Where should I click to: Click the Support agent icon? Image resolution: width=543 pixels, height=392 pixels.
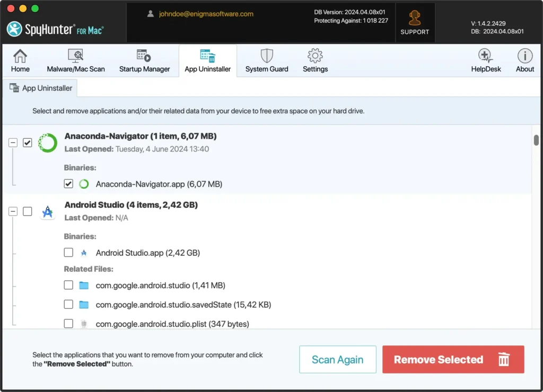[415, 18]
